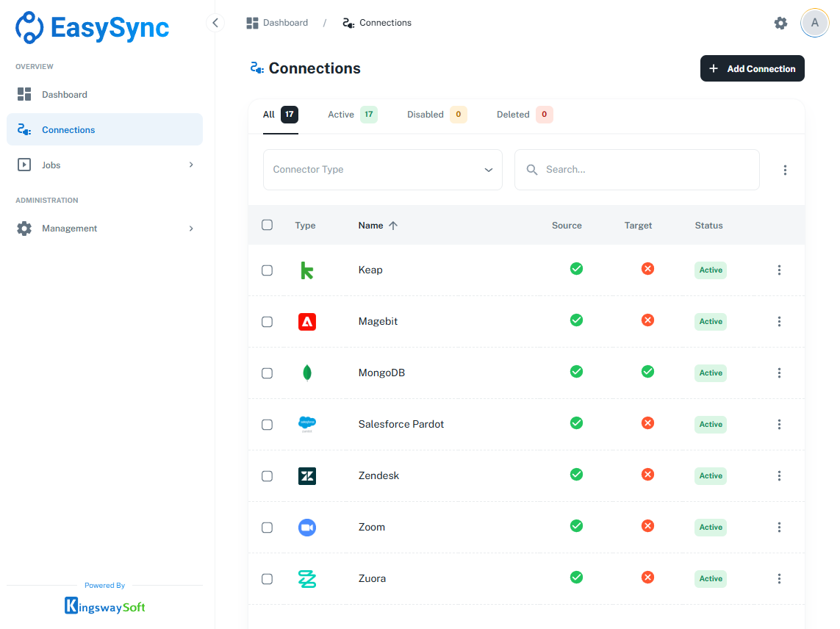This screenshot has width=840, height=629.
Task: Open the KingswaySoft link at the bottom
Action: pyautogui.click(x=104, y=605)
